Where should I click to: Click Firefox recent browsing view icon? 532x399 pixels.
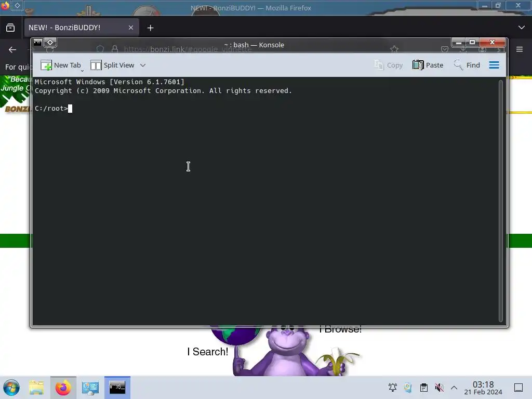click(x=10, y=28)
